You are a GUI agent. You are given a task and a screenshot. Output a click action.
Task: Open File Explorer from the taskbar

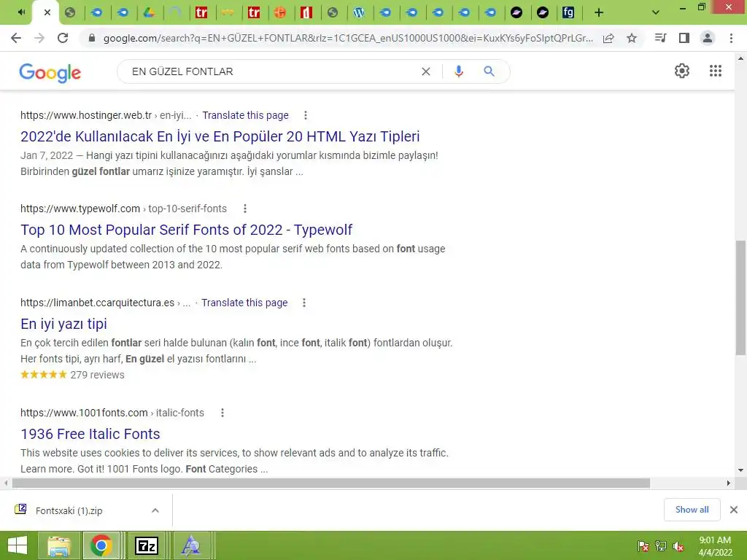pos(59,545)
